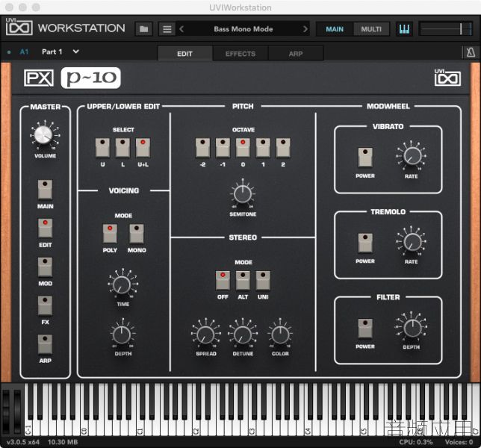The width and height of the screenshot is (481, 448).
Task: Toggle TREMOLO power switch
Action: coord(365,242)
